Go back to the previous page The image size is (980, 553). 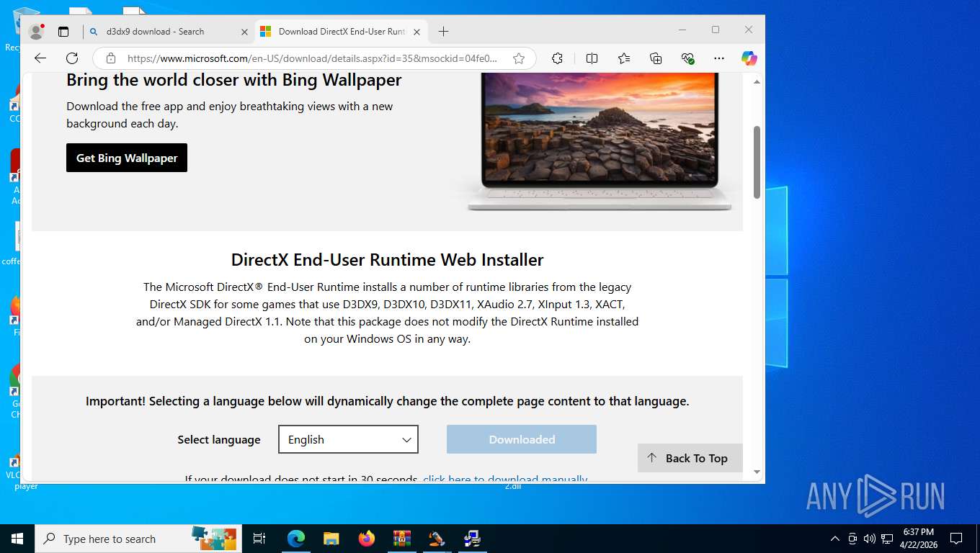(x=40, y=58)
